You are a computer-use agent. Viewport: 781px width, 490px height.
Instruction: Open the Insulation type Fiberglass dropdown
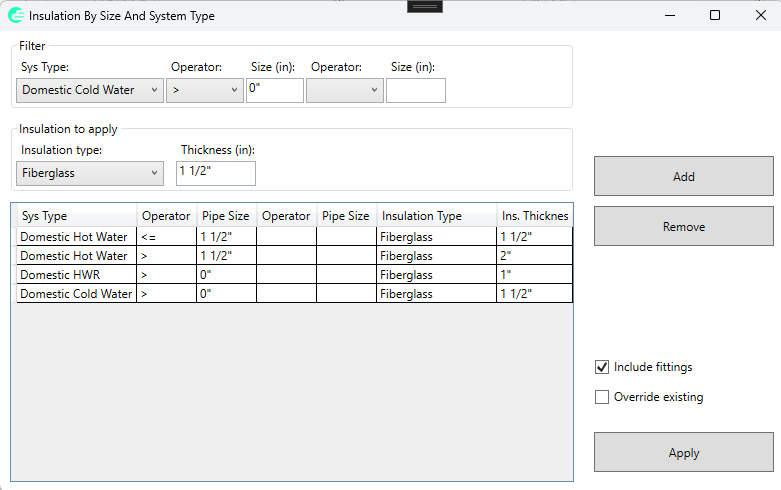(89, 173)
